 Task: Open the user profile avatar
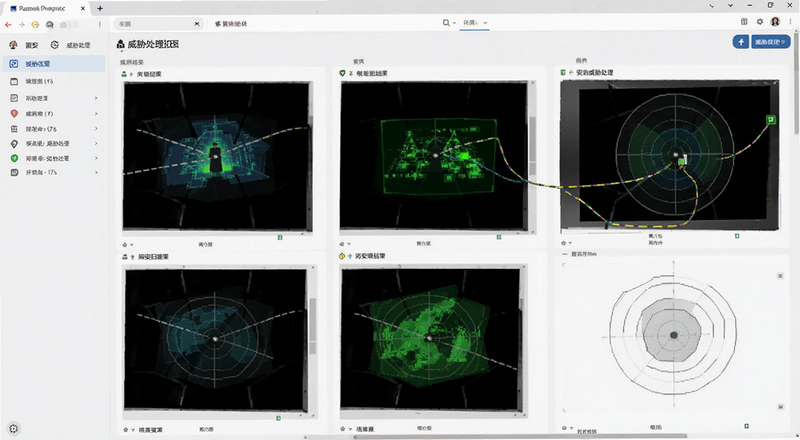(776, 21)
